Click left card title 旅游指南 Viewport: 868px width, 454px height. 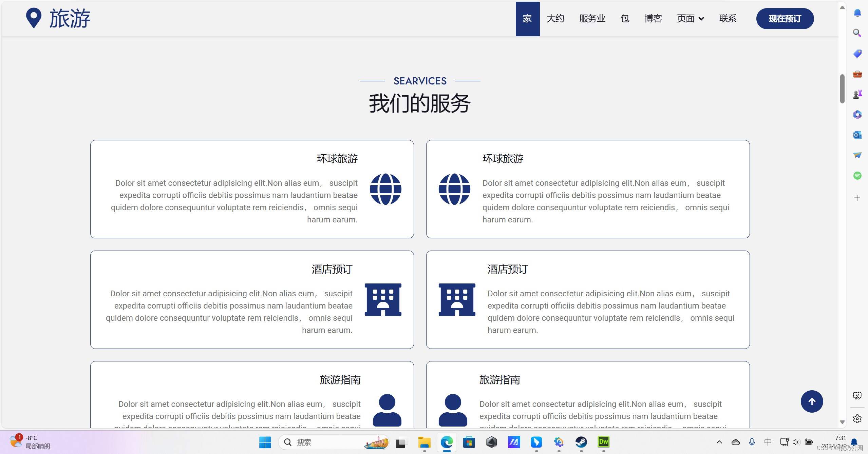[x=340, y=380]
